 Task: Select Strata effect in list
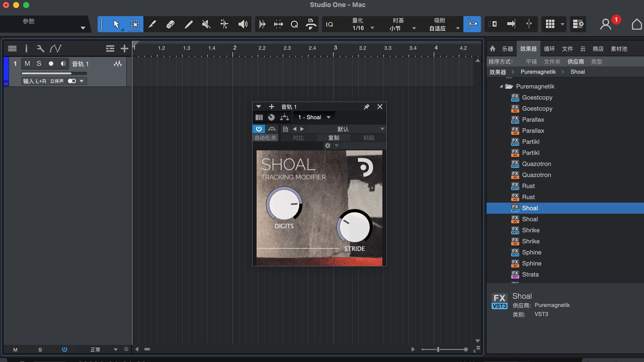click(565, 275)
